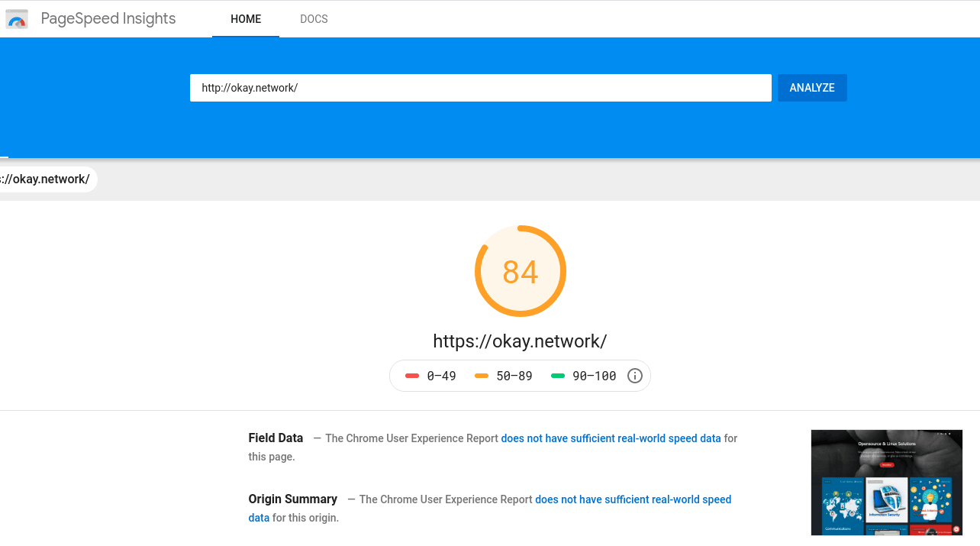980x546 pixels.
Task: Focus the URL input field
Action: [x=481, y=88]
